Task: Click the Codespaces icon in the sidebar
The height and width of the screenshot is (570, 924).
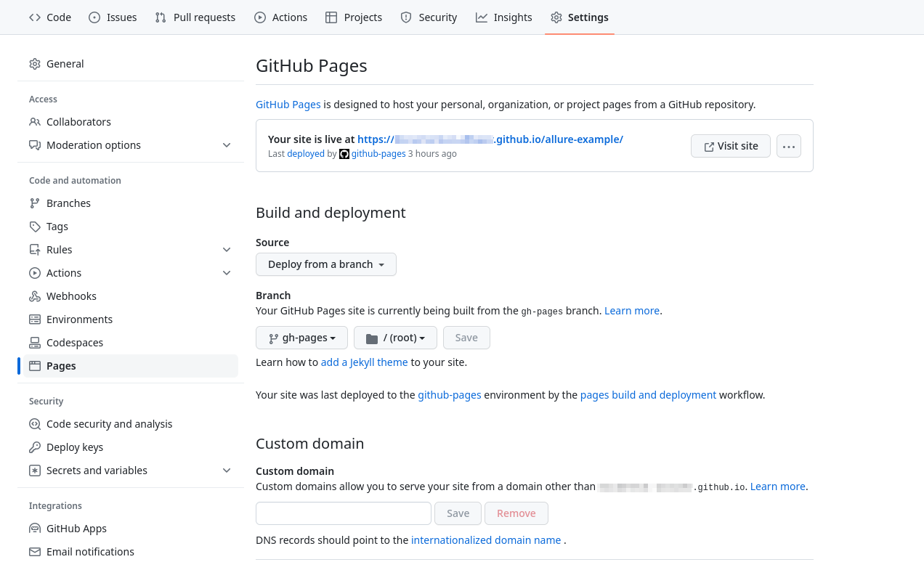Action: tap(34, 342)
